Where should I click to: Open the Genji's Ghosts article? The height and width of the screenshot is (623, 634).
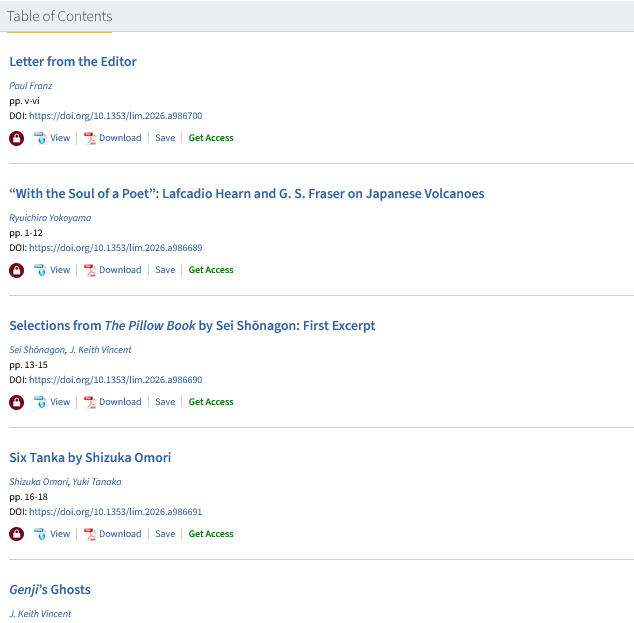click(x=50, y=590)
